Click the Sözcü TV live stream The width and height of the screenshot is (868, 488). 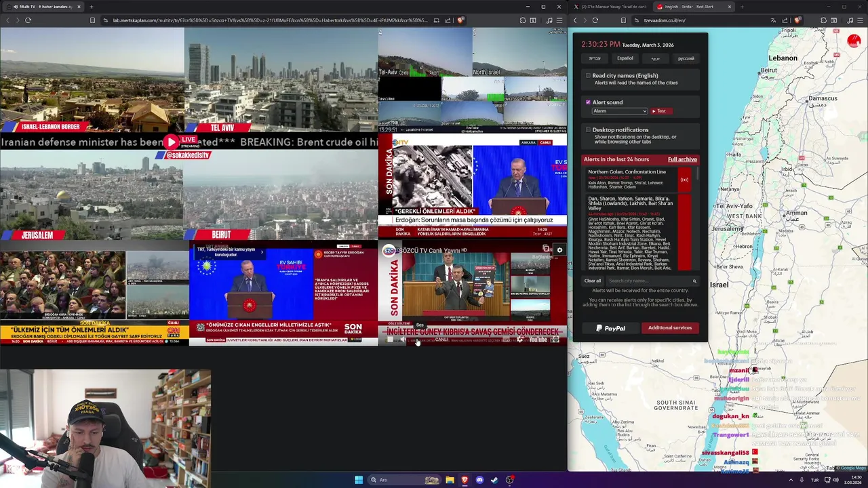tap(473, 293)
